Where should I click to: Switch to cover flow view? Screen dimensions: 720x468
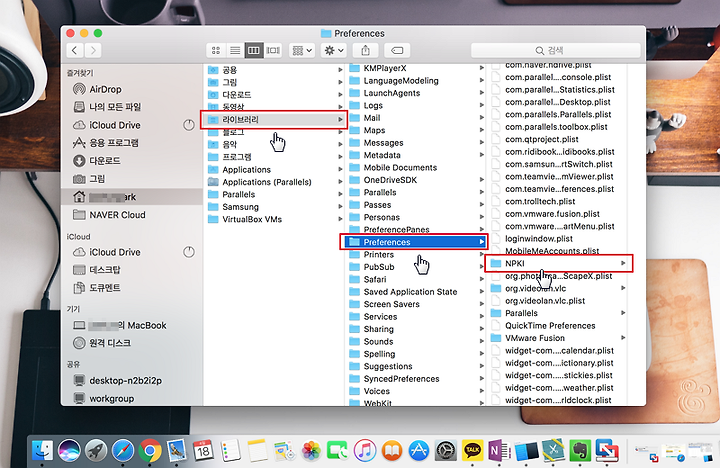click(x=273, y=50)
